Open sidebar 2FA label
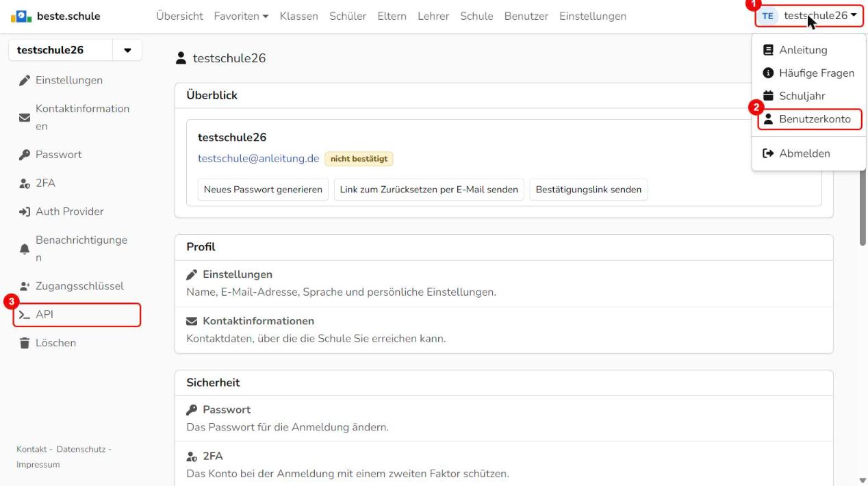 click(45, 183)
